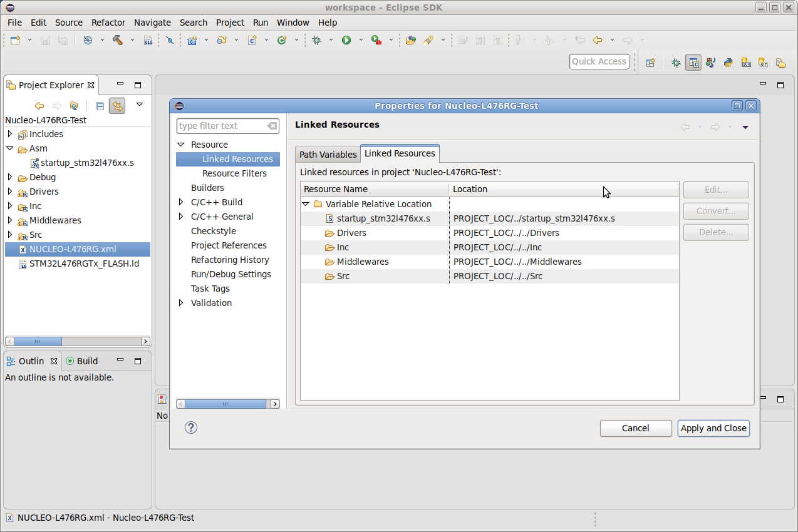Clear the filter text field icon

(272, 126)
